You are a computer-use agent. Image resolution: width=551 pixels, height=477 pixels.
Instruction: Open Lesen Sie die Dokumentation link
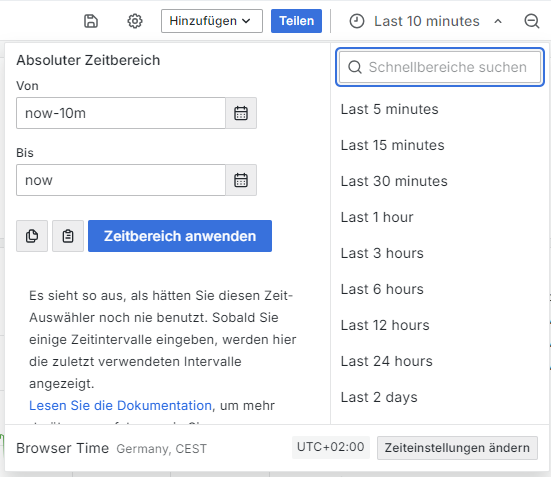(121, 406)
